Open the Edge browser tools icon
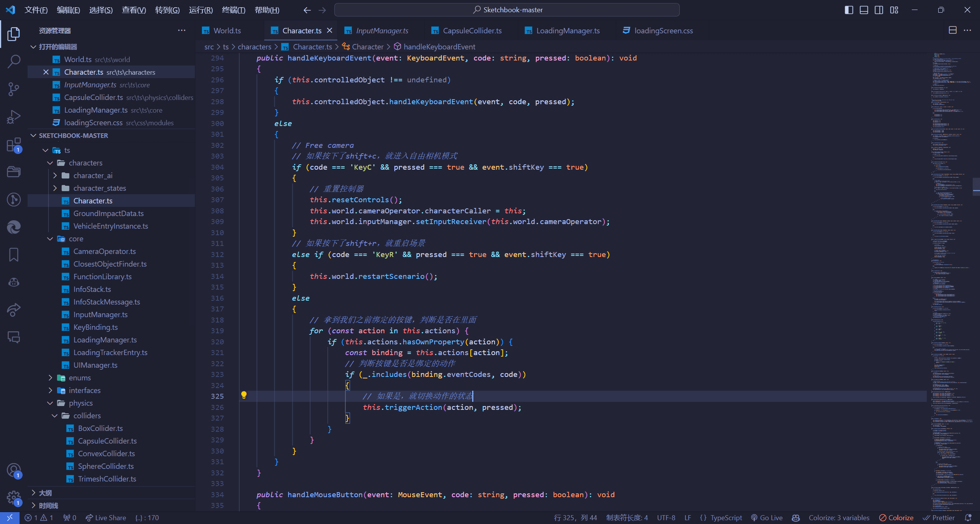This screenshot has width=980, height=524. tap(14, 227)
